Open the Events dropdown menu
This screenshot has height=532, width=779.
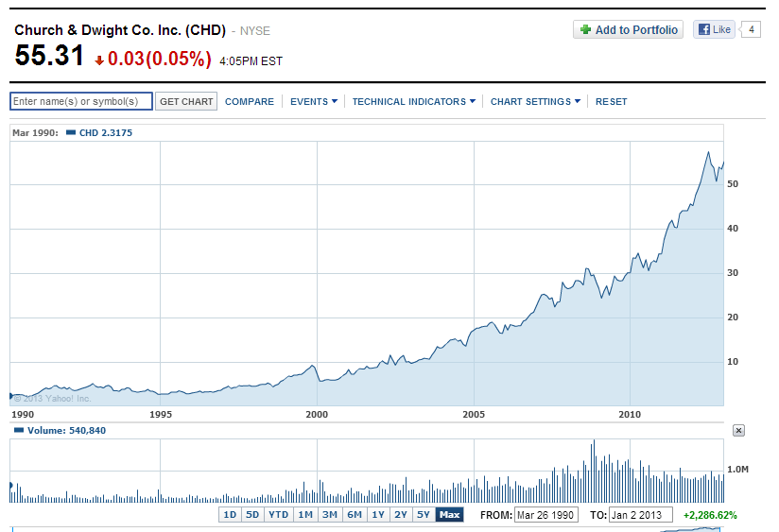point(314,101)
